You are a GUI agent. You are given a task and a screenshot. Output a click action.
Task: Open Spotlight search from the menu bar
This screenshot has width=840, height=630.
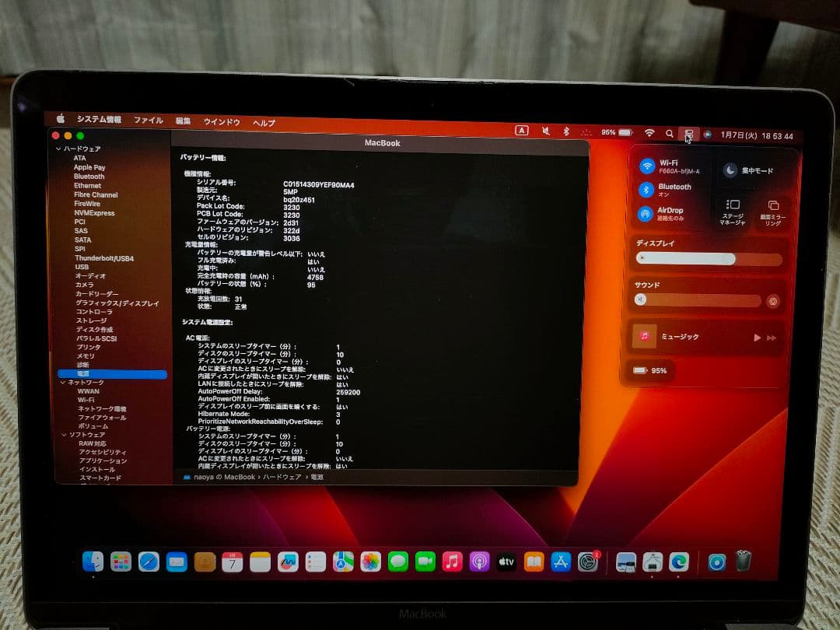pyautogui.click(x=670, y=134)
